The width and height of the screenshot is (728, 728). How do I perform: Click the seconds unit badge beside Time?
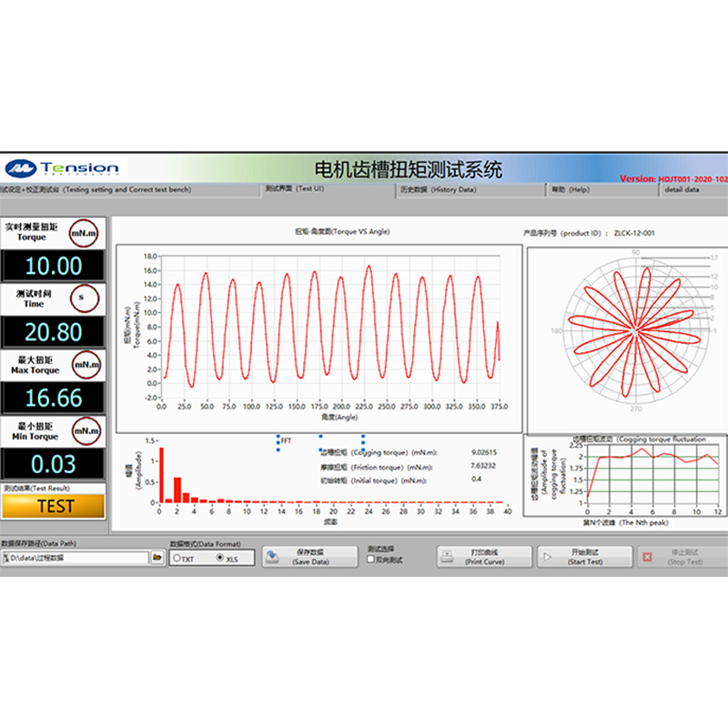tap(85, 298)
